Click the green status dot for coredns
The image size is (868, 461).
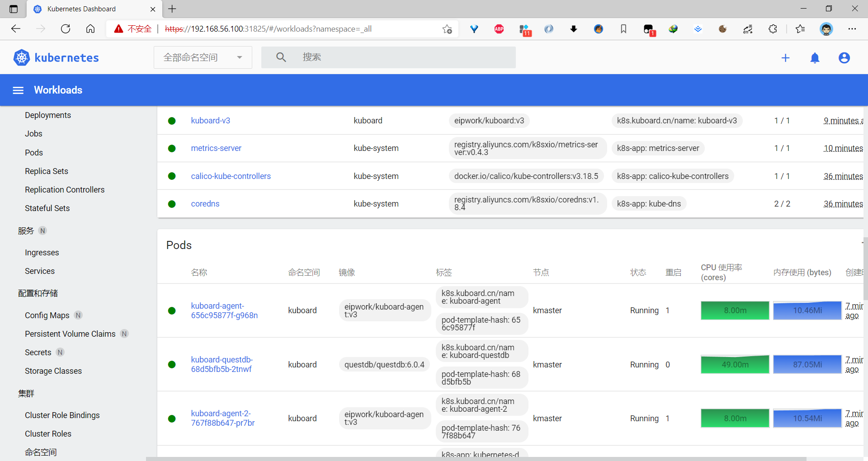click(x=172, y=204)
